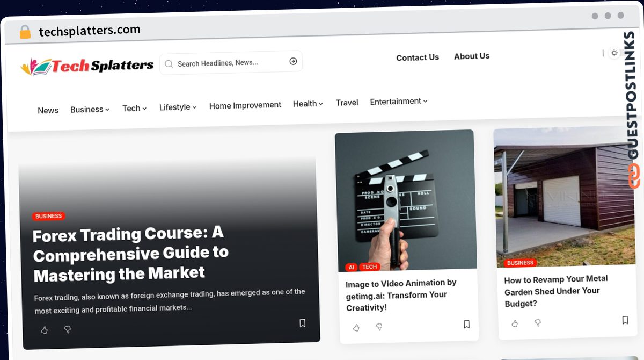Expand the Lifestyle menu dropdown
The height and width of the screenshot is (360, 644).
tap(178, 107)
